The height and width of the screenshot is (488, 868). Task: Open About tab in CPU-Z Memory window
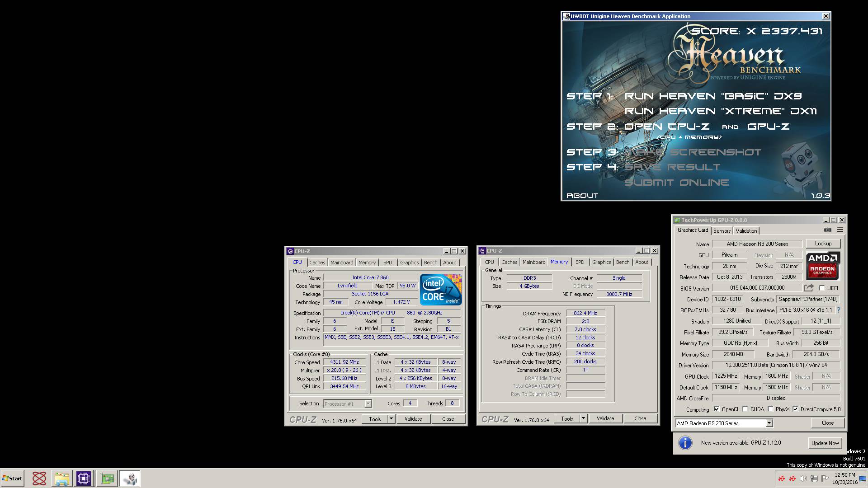(x=642, y=262)
